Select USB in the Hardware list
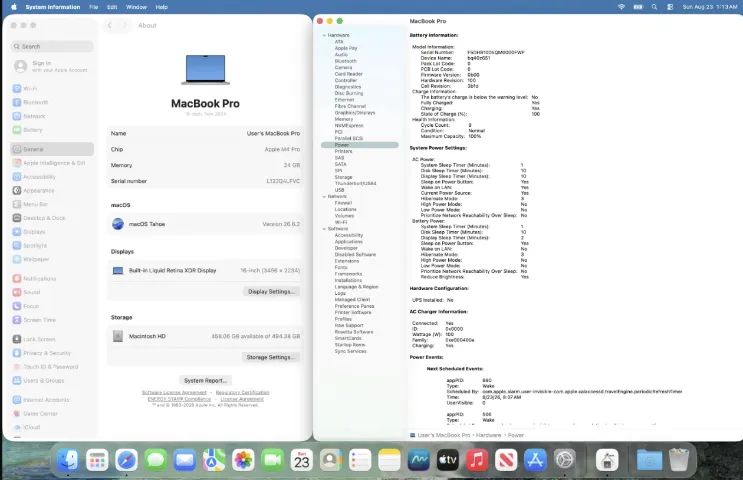 [x=339, y=190]
